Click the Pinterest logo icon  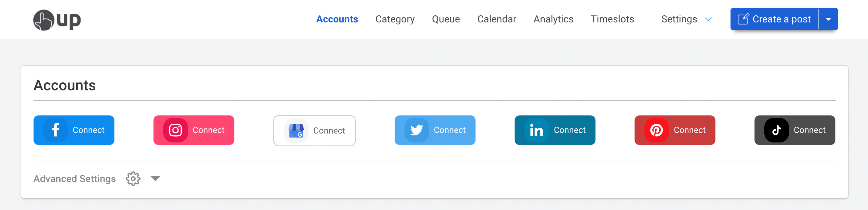(x=656, y=130)
